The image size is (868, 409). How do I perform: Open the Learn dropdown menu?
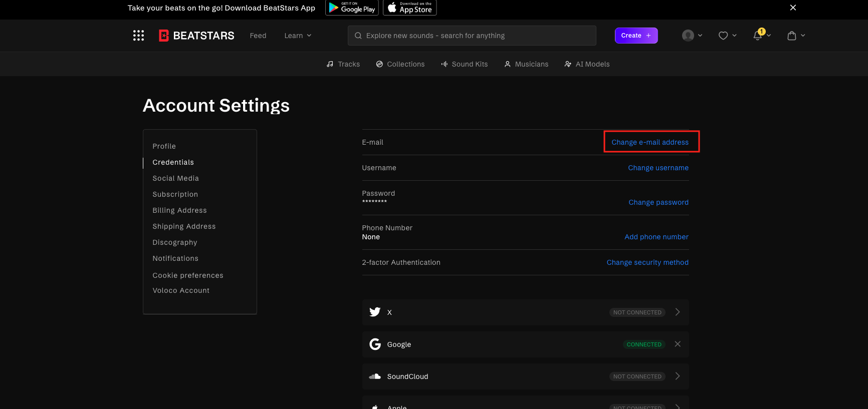298,36
